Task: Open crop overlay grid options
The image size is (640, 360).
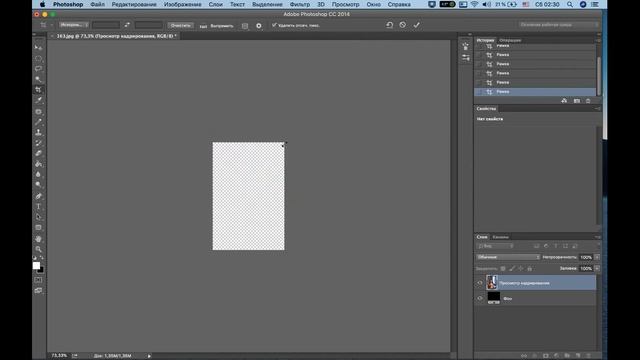Action: pos(245,26)
